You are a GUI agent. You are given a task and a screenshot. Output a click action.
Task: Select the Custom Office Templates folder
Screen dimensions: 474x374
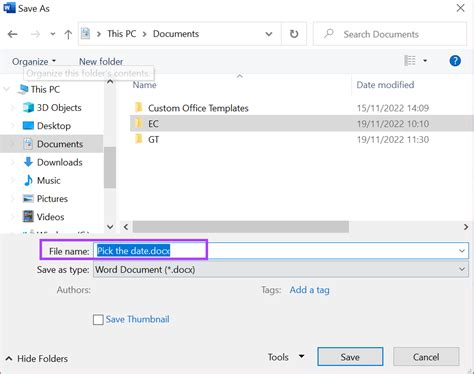click(x=198, y=108)
